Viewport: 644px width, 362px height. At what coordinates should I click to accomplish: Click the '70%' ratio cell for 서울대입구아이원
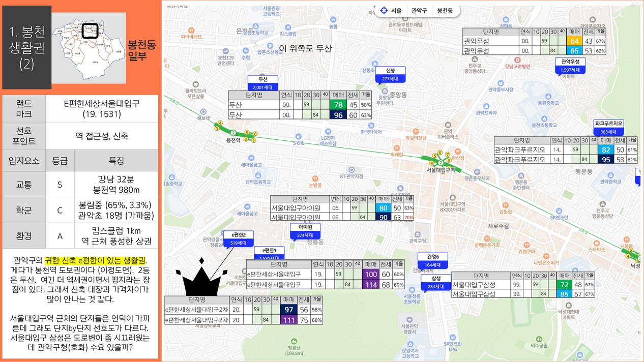[408, 217]
